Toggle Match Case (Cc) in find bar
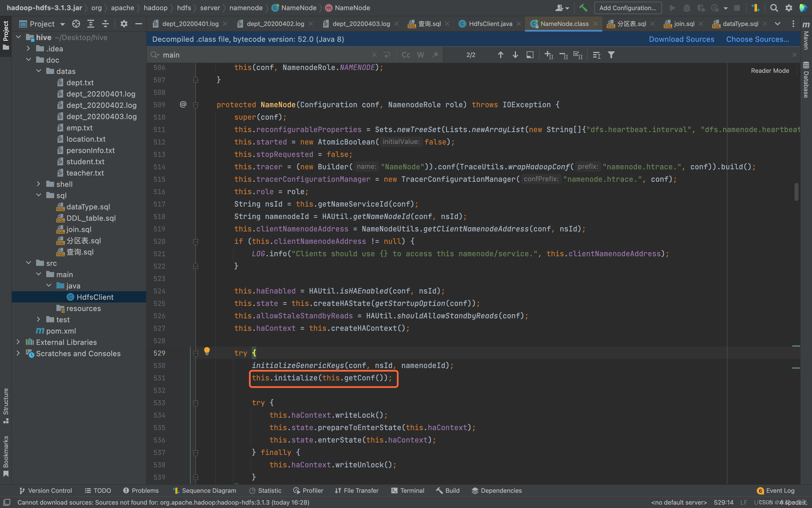Screen dimensions: 812x508 pos(406,55)
